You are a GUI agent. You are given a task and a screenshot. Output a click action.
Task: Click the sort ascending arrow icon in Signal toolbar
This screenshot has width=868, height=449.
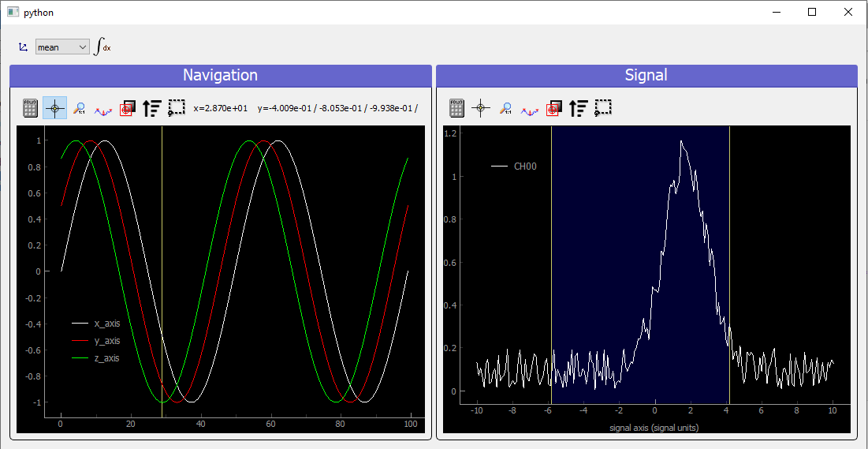coord(579,107)
